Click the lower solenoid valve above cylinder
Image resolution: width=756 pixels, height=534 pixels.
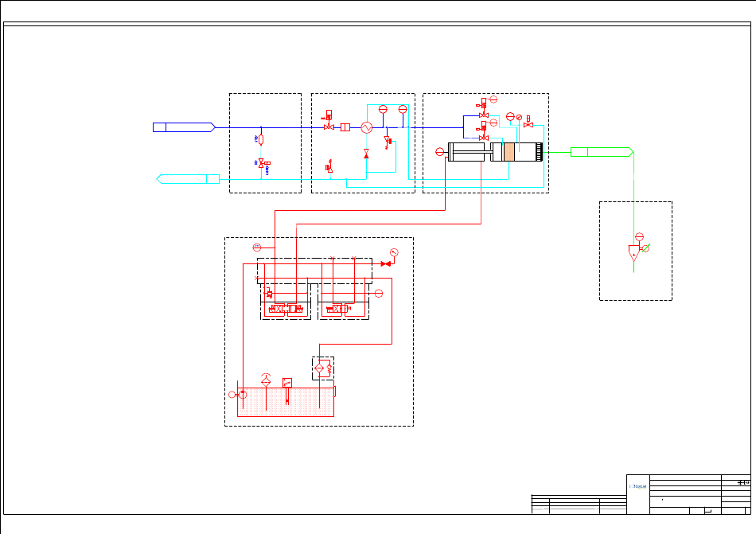click(x=483, y=131)
